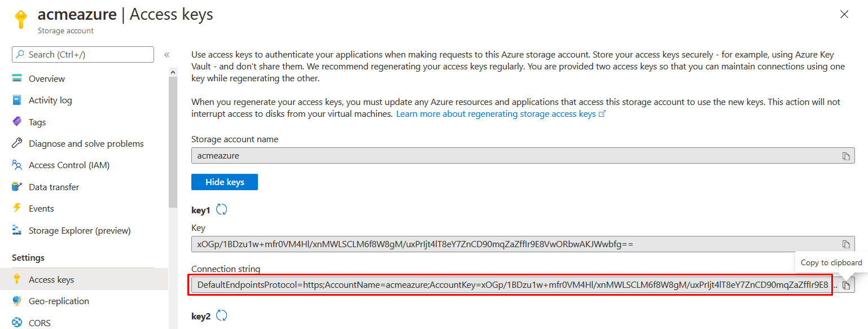868x329 pixels.
Task: Regenerate key1 using the rotate icon
Action: click(x=222, y=210)
